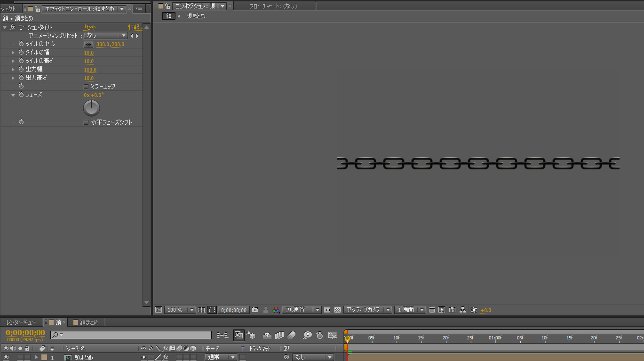Toggle the stopwatch for タイルの高さ
This screenshot has height=361, width=644.
click(x=21, y=61)
